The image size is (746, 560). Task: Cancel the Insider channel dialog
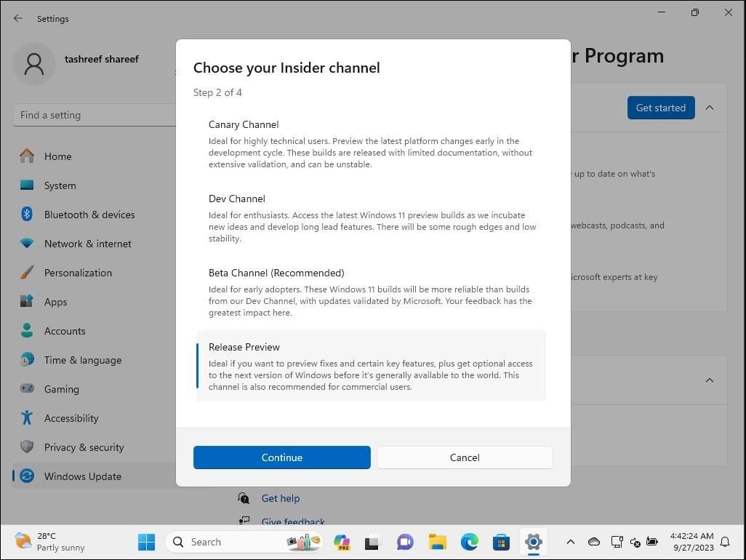465,457
